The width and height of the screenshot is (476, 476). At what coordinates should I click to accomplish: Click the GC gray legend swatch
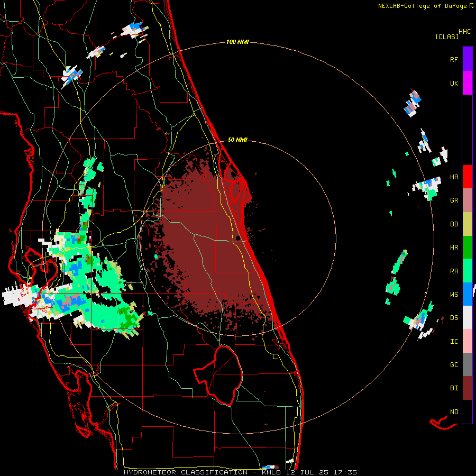467,364
